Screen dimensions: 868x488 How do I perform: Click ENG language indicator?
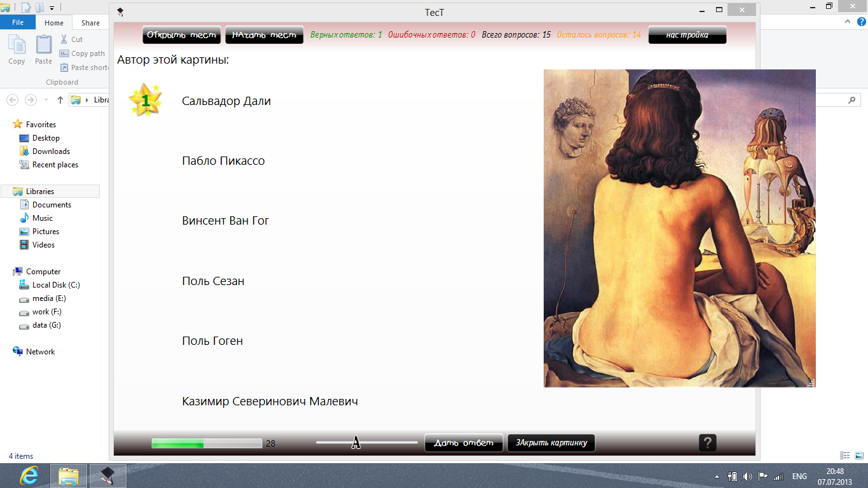click(799, 476)
